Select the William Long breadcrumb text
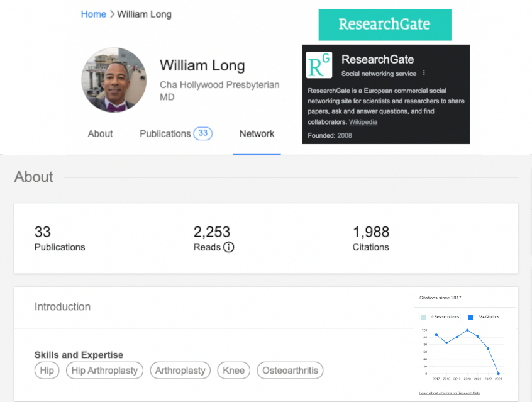This screenshot has width=532, height=402. pyautogui.click(x=144, y=14)
